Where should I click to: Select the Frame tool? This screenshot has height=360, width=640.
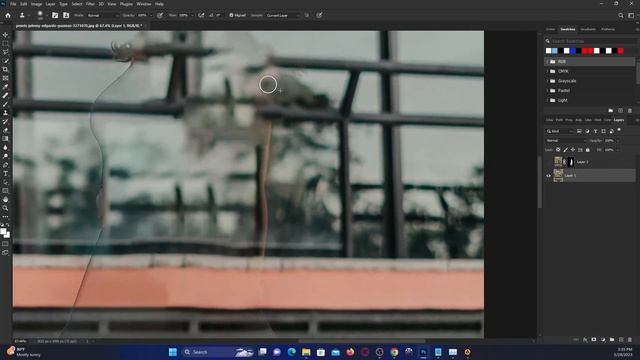[x=5, y=78]
